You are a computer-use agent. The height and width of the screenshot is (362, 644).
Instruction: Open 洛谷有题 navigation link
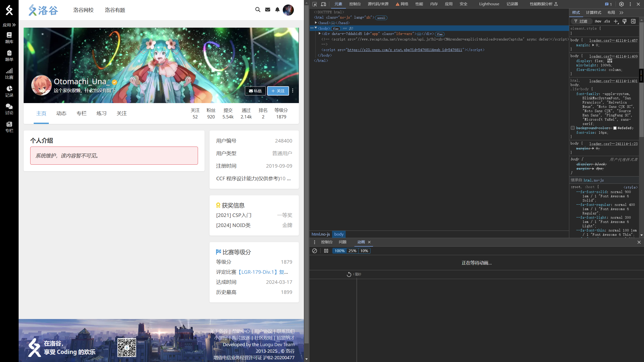pyautogui.click(x=115, y=10)
